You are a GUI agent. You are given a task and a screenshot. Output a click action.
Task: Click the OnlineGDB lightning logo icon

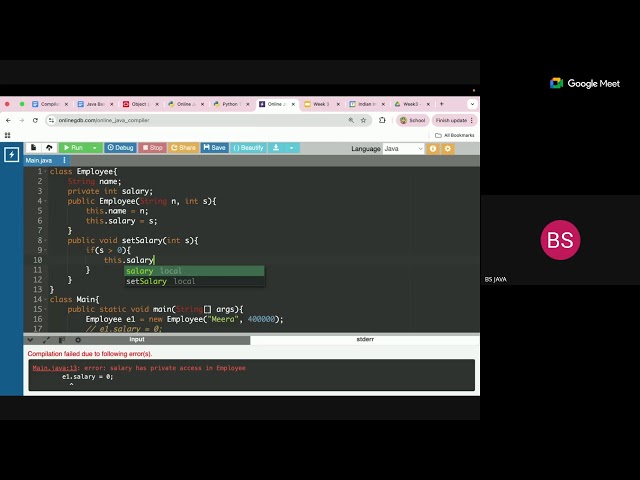(11, 154)
